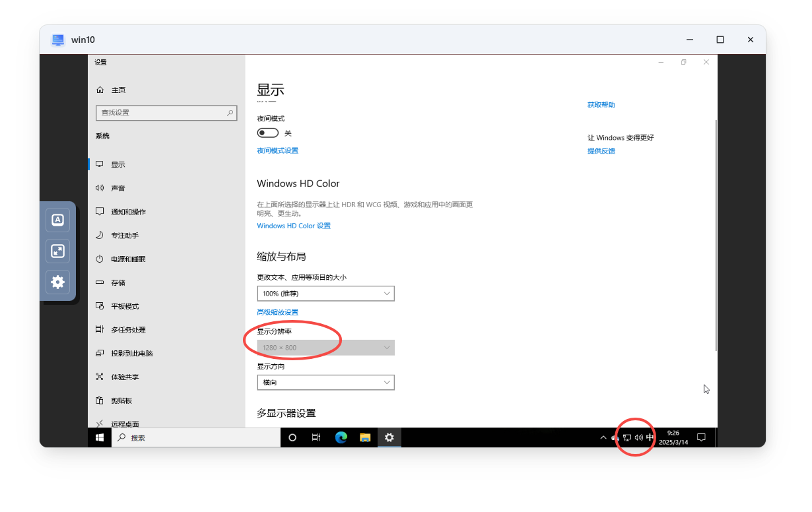Show hidden tray icons with the chevron
812x512 pixels.
(x=603, y=437)
